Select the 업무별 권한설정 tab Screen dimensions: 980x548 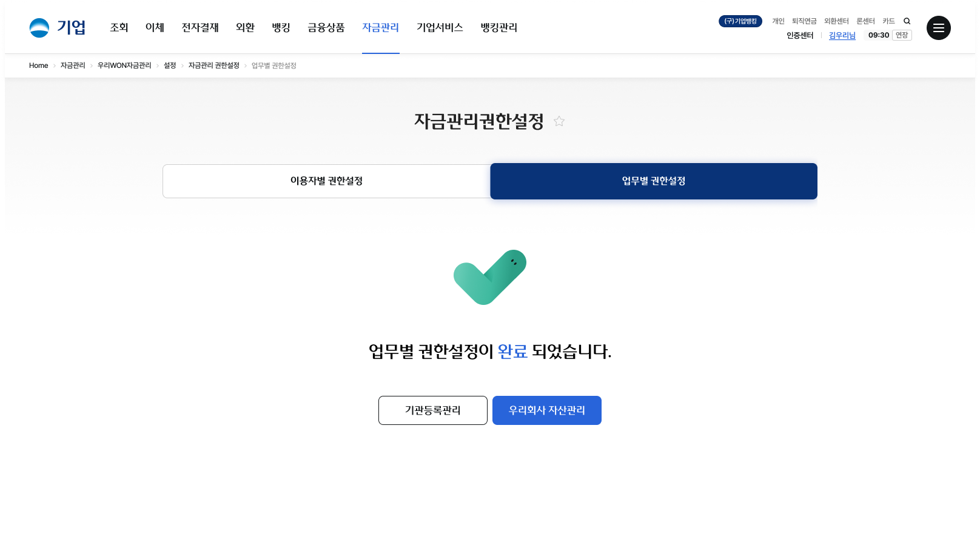[x=653, y=181]
